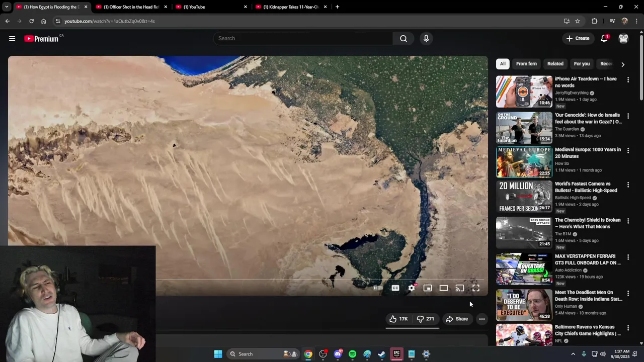Image resolution: width=644 pixels, height=362 pixels.
Task: Enter fullscreen on the video
Action: (476, 288)
